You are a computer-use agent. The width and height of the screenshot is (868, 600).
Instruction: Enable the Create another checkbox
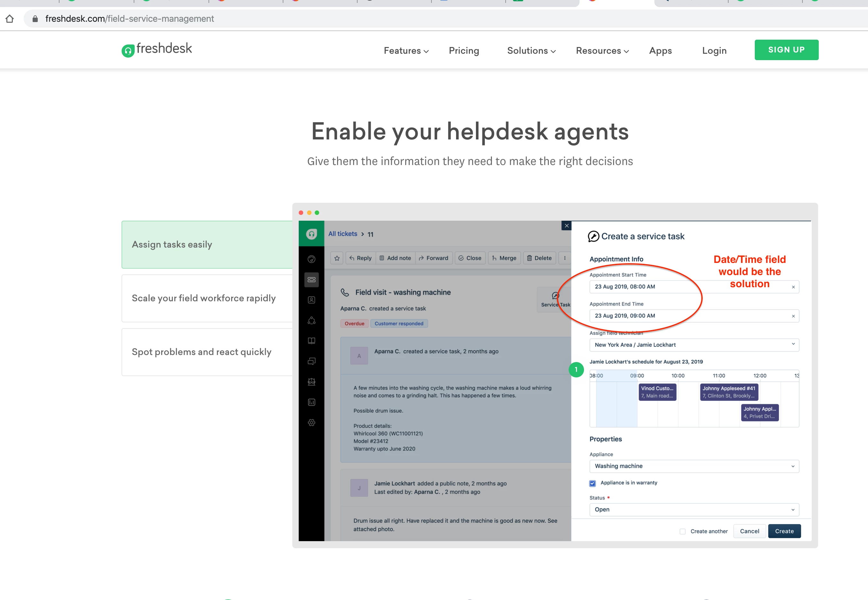[x=683, y=531]
